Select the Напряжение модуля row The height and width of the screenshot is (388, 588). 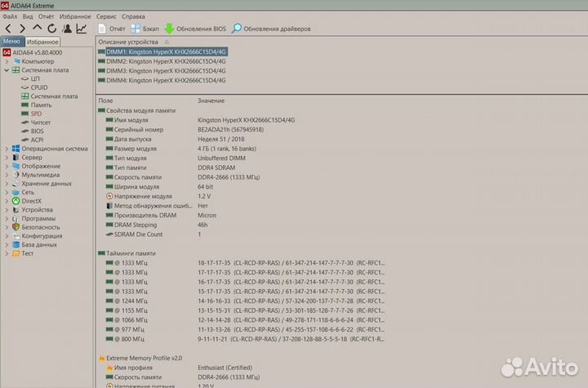click(x=158, y=196)
